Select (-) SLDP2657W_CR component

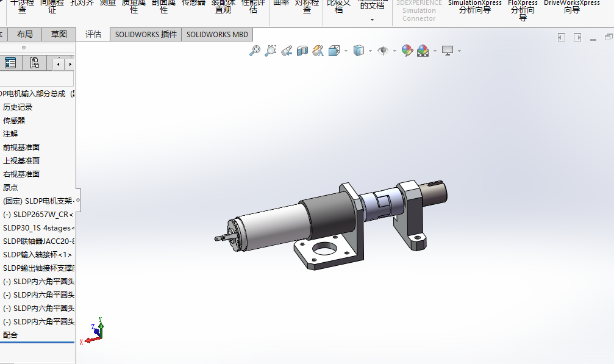38,215
